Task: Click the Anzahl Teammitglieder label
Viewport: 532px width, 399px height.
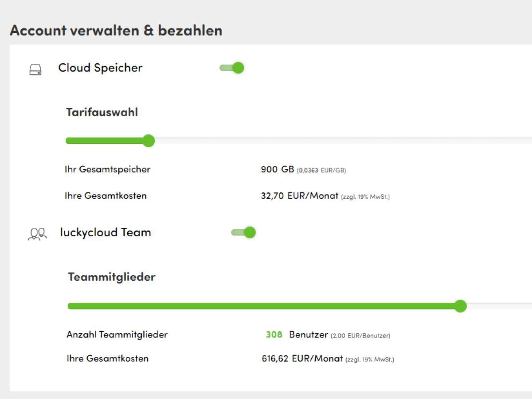Action: (x=117, y=335)
